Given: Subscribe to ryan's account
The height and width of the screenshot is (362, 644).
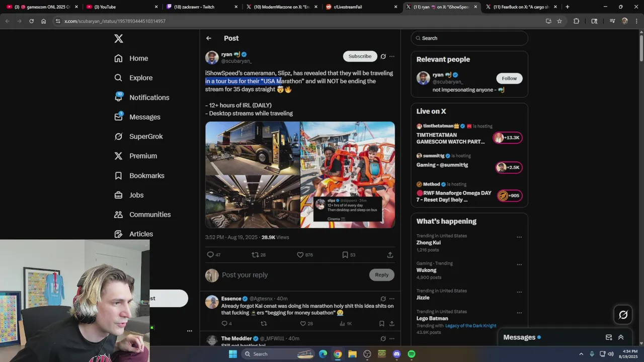Looking at the screenshot, I should click(x=360, y=56).
